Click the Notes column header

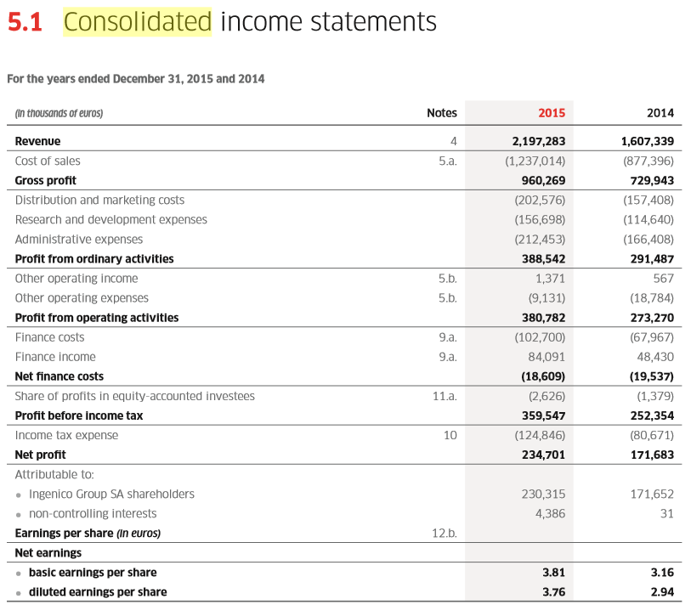[x=442, y=112]
